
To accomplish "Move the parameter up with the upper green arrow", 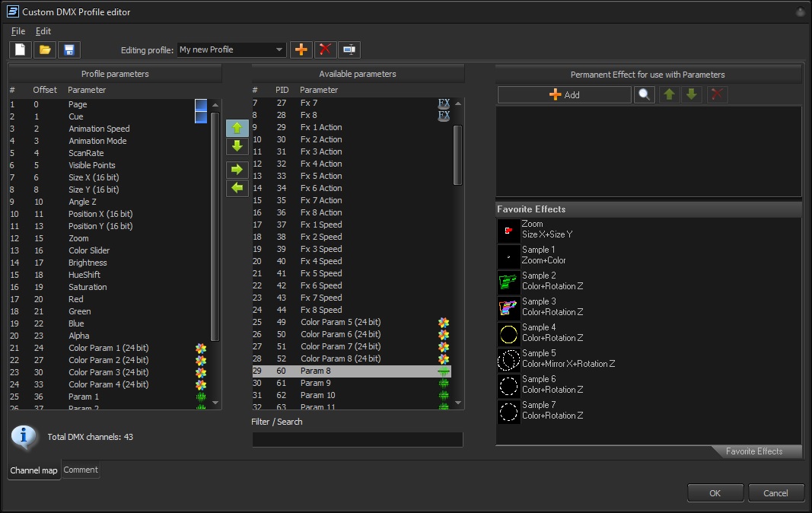I will pos(237,128).
